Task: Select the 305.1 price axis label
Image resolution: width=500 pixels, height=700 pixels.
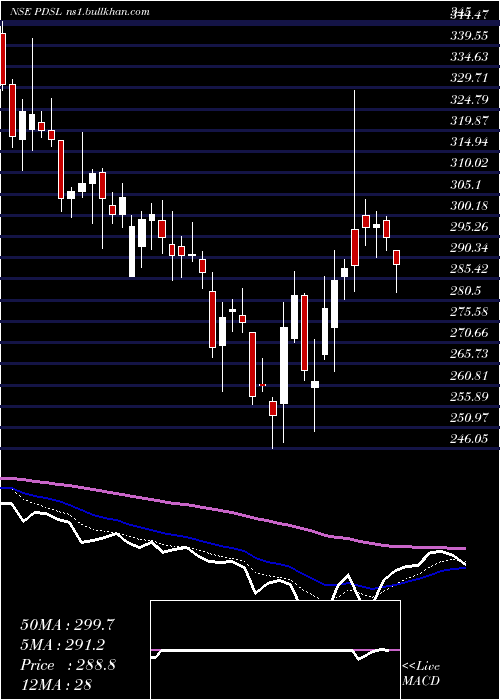Action: click(466, 185)
